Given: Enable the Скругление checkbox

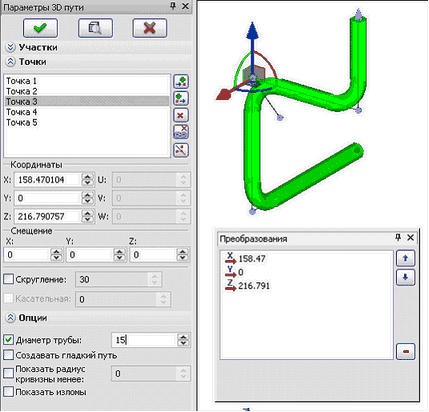Looking at the screenshot, I should click(8, 279).
